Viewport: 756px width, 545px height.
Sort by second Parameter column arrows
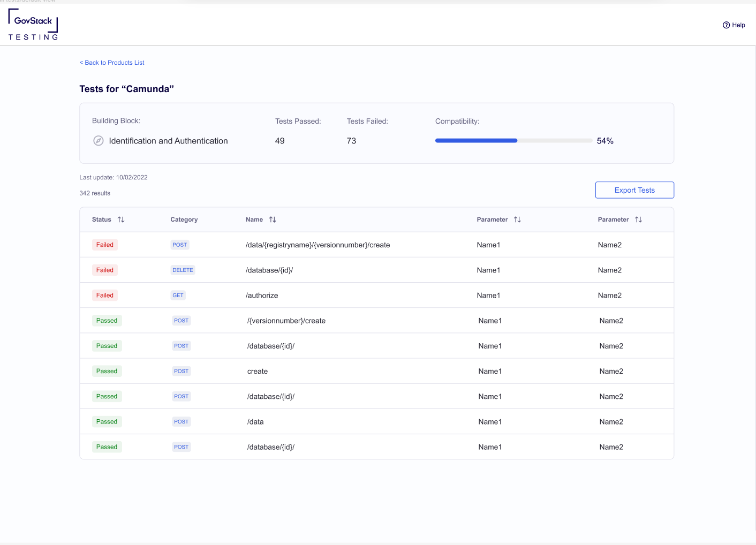click(638, 219)
